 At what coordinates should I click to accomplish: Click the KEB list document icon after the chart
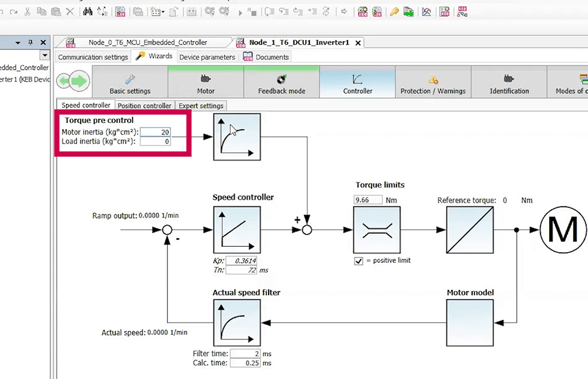[445, 12]
